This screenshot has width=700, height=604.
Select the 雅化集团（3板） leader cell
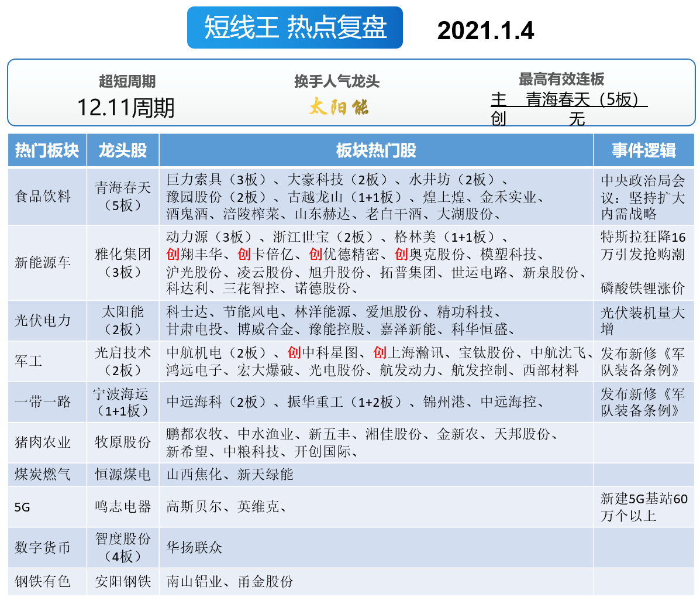(x=123, y=263)
